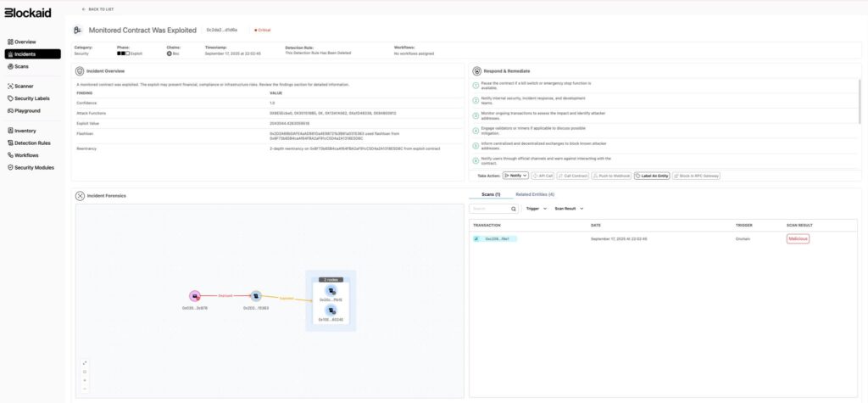Click the Onchain trigger cell
The image size is (868, 403).
[743, 239]
